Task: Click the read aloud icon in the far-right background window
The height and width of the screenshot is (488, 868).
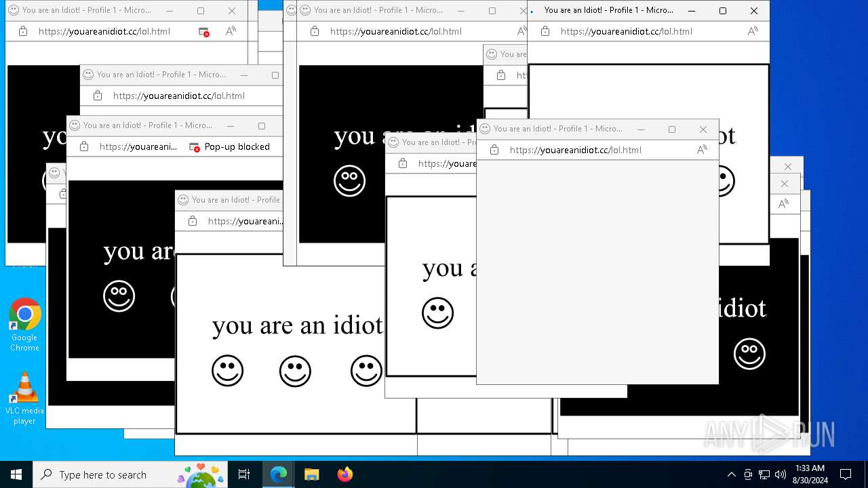Action: tap(783, 204)
